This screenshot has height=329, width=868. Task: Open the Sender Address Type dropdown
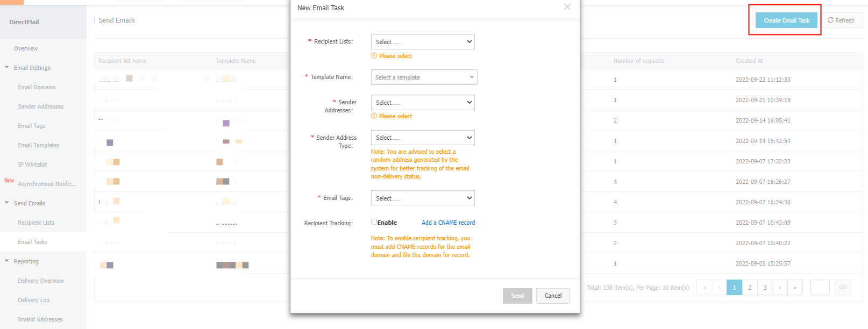(x=423, y=138)
